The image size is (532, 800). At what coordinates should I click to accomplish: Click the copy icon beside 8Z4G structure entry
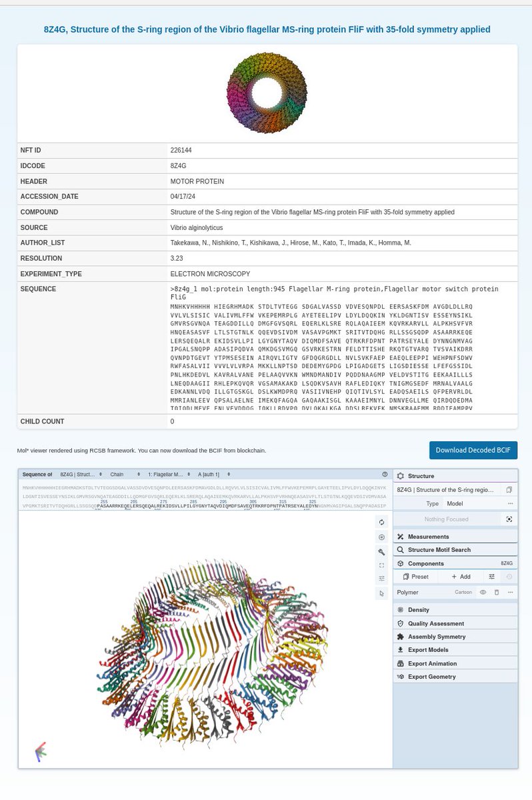(x=509, y=489)
